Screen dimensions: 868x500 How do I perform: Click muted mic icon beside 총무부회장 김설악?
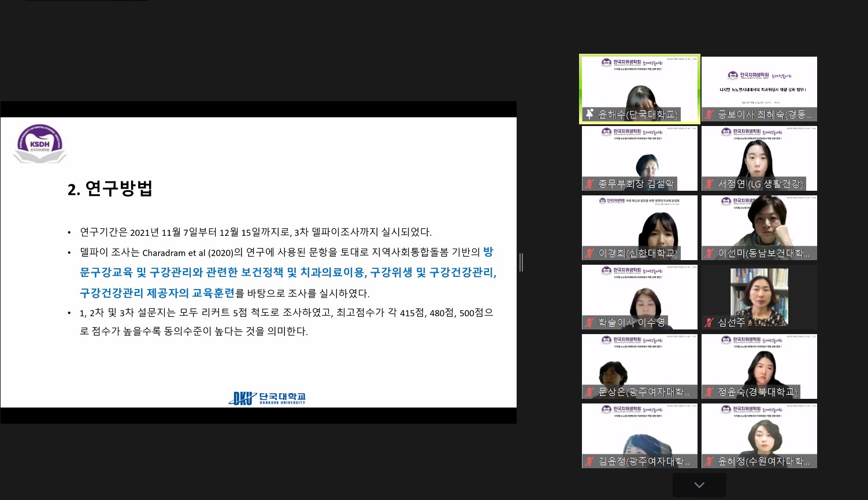coord(589,184)
